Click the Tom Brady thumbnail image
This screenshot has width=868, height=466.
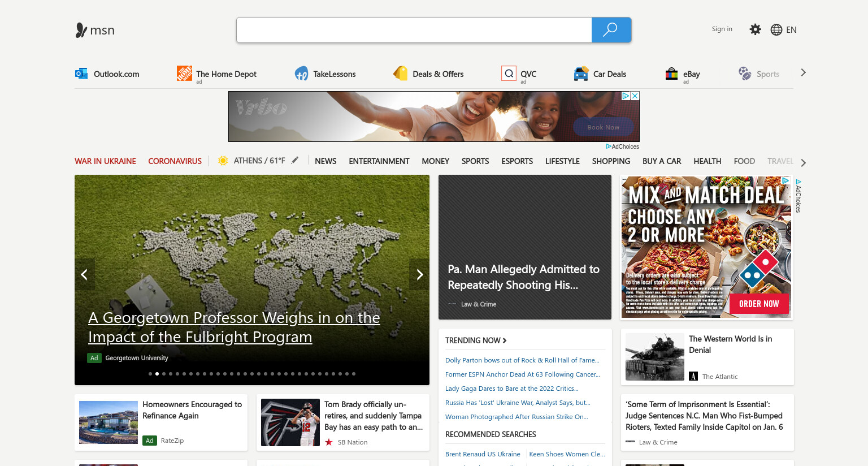pos(290,422)
